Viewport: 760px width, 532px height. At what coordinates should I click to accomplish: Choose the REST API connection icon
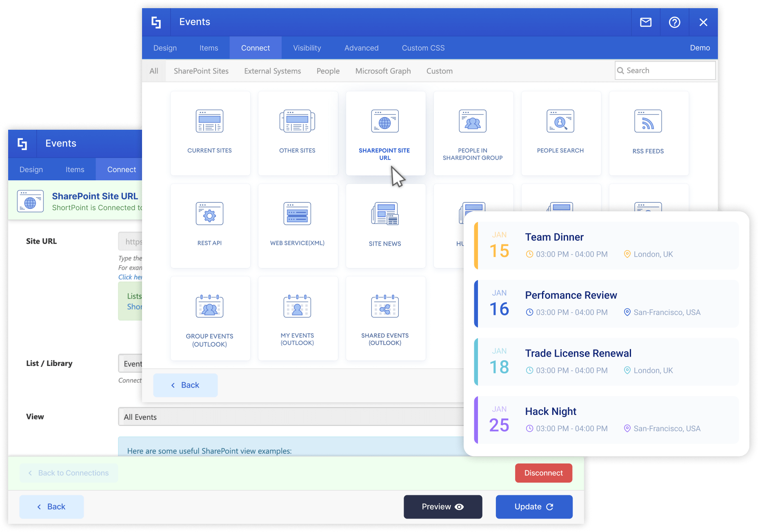(x=210, y=226)
